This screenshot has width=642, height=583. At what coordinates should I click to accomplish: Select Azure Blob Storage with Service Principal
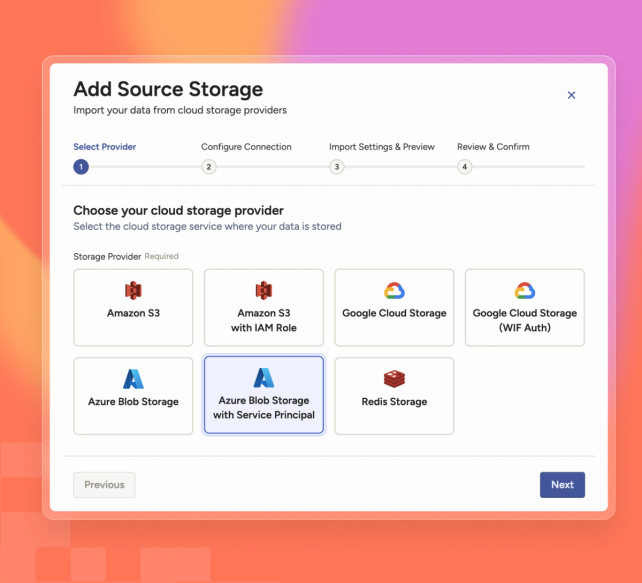(264, 395)
